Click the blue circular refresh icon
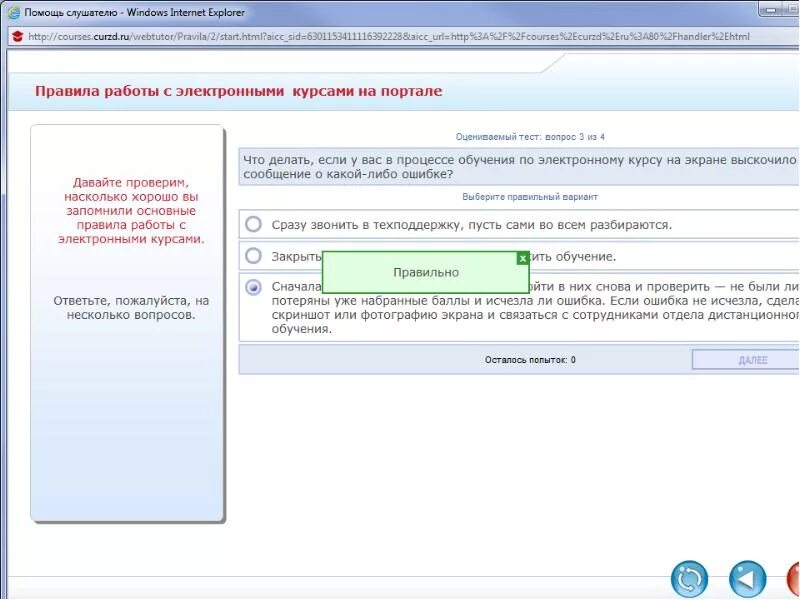The height and width of the screenshot is (600, 800). pos(689,579)
